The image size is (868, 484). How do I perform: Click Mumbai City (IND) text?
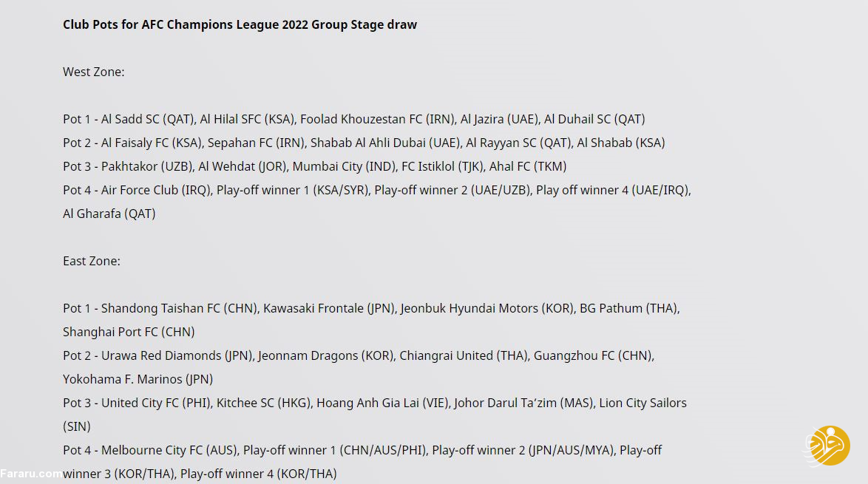click(x=342, y=166)
